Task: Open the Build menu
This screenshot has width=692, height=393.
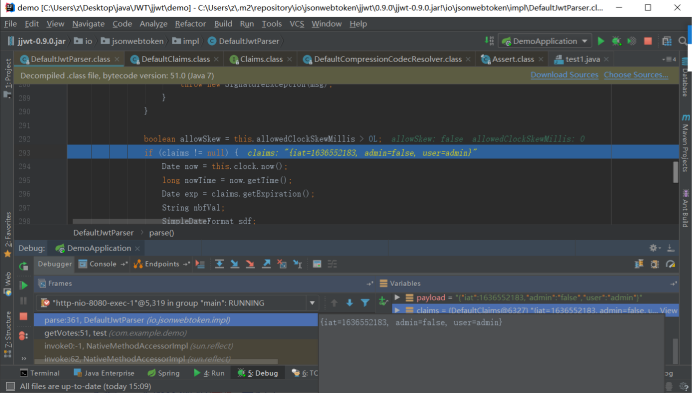Action: pos(223,24)
